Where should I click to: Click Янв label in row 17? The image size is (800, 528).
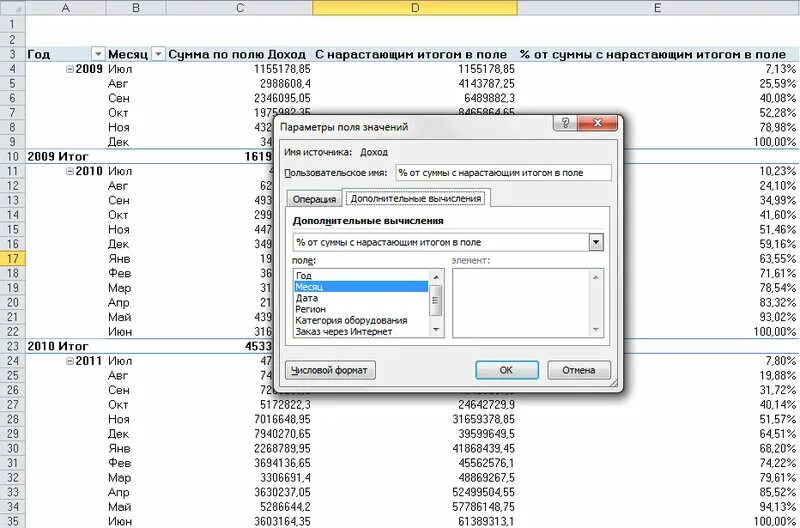(x=119, y=259)
